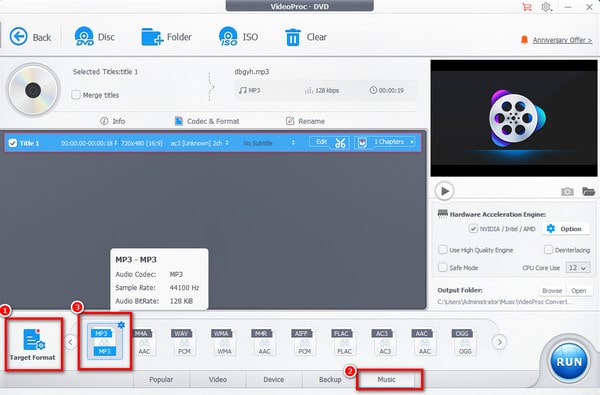Screen dimensions: 600x395
Task: Switch to the Device tab
Action: coord(274,379)
